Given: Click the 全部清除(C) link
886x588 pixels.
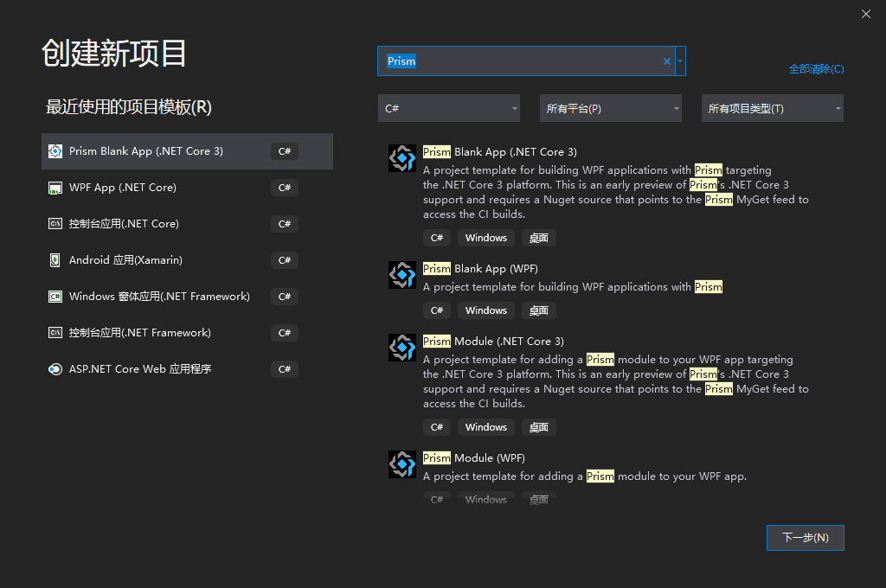Looking at the screenshot, I should click(816, 69).
